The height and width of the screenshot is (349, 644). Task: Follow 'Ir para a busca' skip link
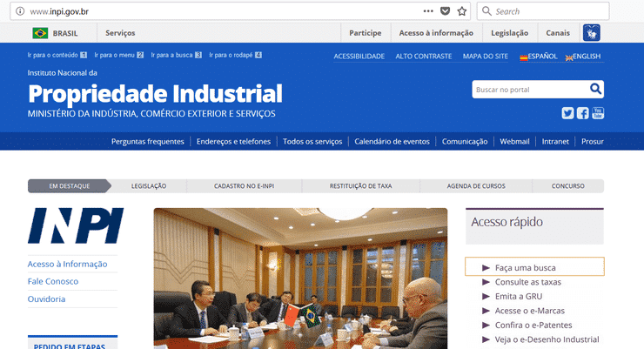tap(176, 55)
